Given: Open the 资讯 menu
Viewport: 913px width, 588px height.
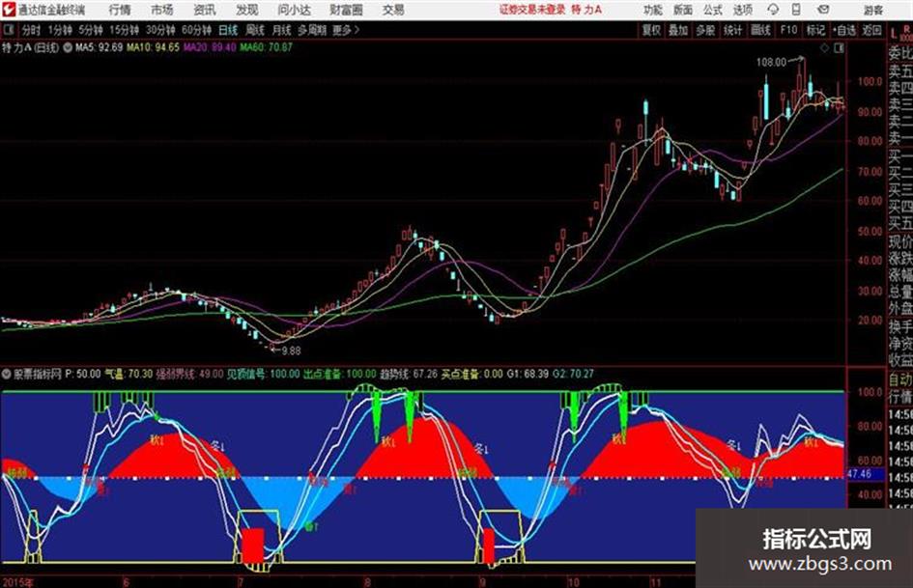Looking at the screenshot, I should coord(205,10).
